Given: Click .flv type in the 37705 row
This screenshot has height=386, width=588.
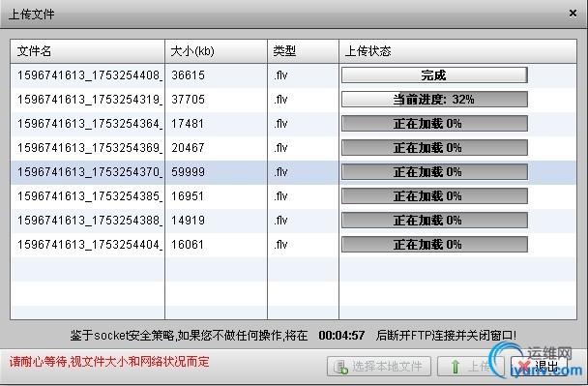Looking at the screenshot, I should pos(280,100).
